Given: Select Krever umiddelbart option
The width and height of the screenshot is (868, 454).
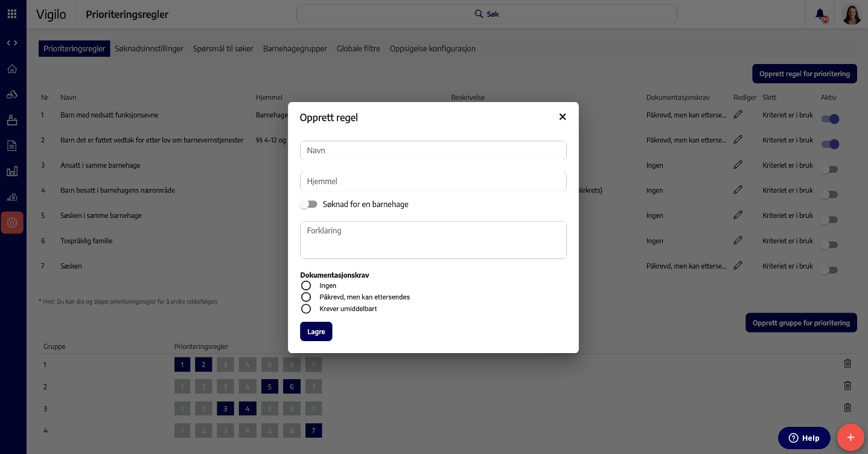Looking at the screenshot, I should point(306,309).
